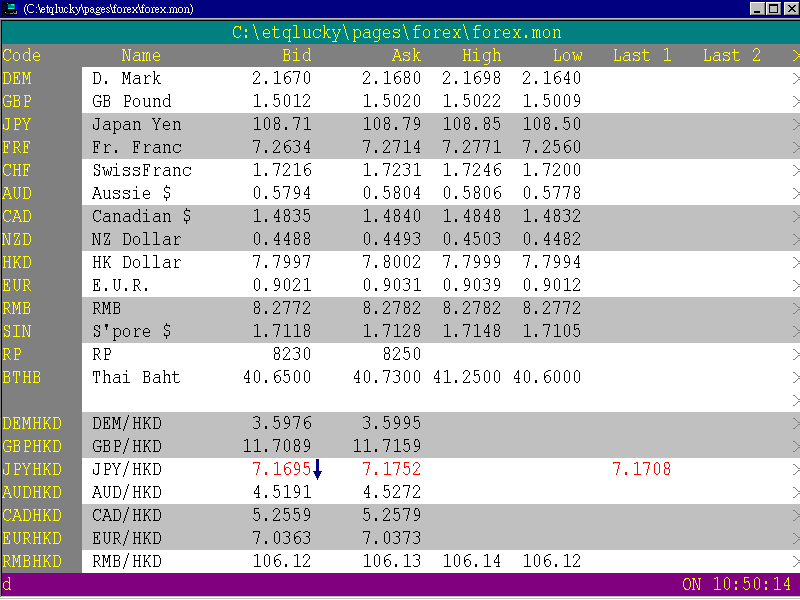The image size is (800, 600).
Task: Click the blue down-arrow indicator on JPY/HKD row
Action: coord(318,469)
